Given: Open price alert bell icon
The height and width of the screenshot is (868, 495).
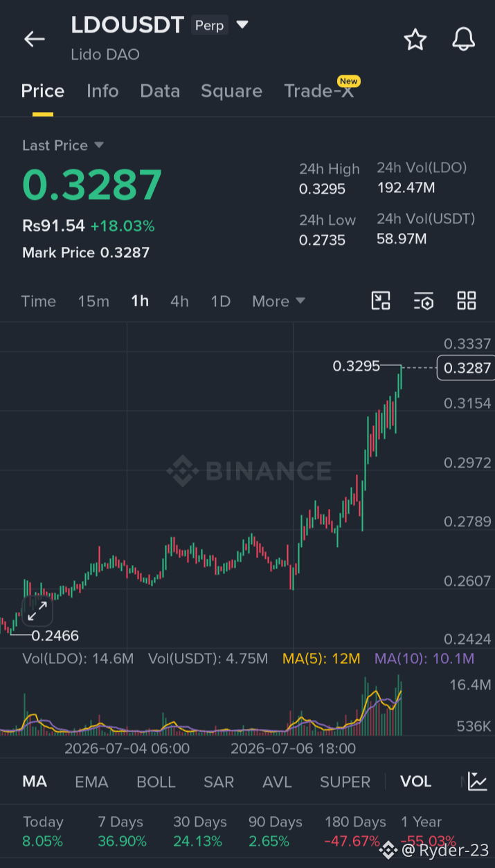Looking at the screenshot, I should click(464, 39).
